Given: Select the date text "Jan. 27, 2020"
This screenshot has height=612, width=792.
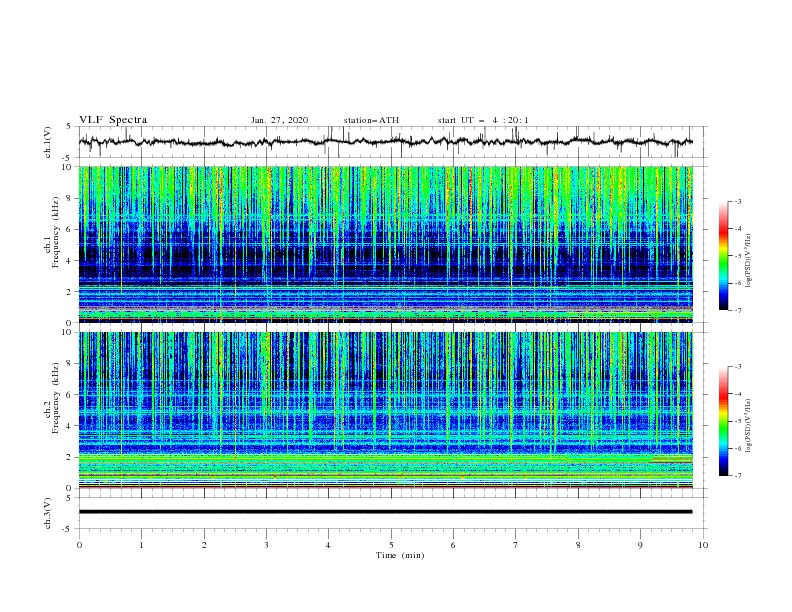Looking at the screenshot, I should (279, 120).
